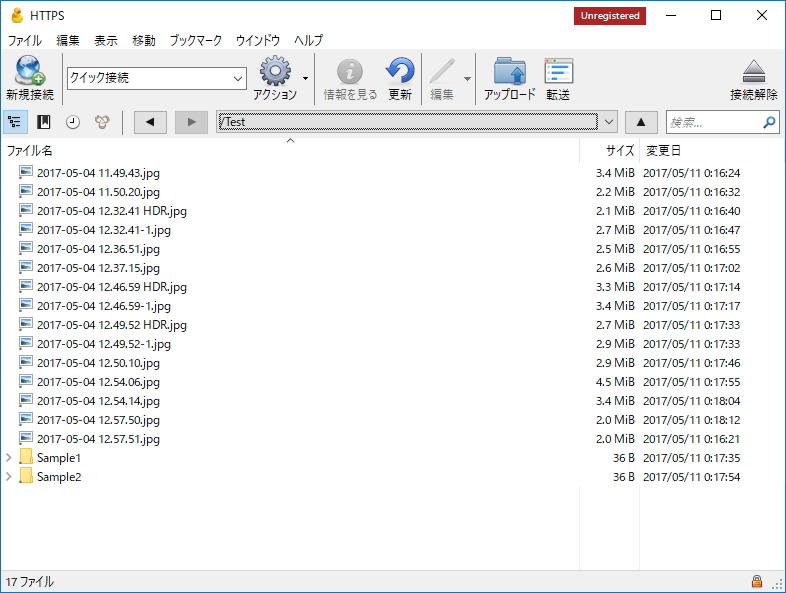Select file 2017-05-04 12.46.59 HDR.jpg
The image size is (786, 593).
click(112, 287)
